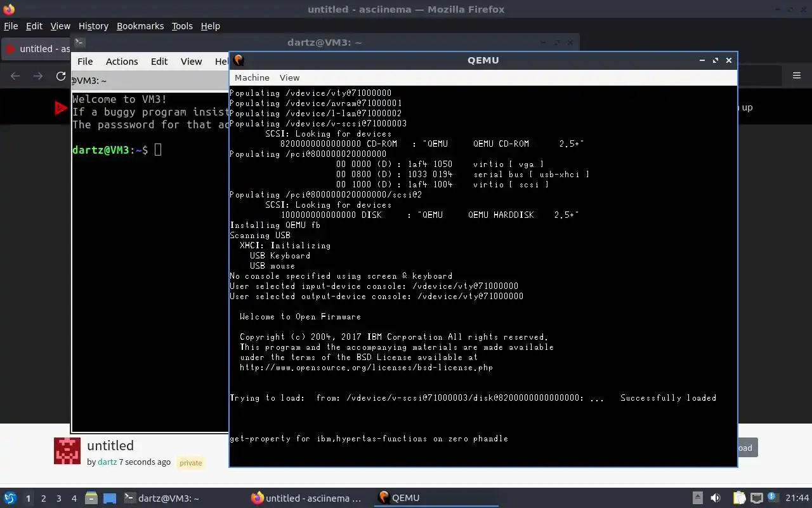
Task: Switch to workspace 4
Action: [74, 498]
